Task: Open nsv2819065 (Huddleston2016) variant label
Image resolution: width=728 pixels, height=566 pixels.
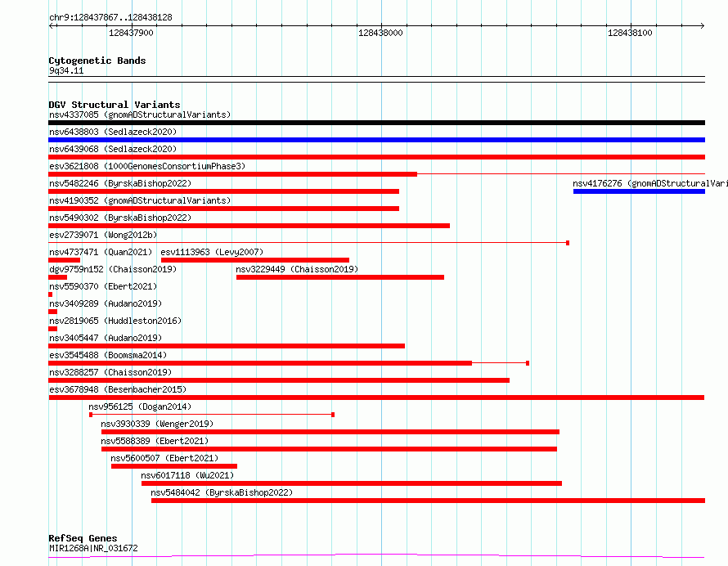Action: (x=115, y=321)
